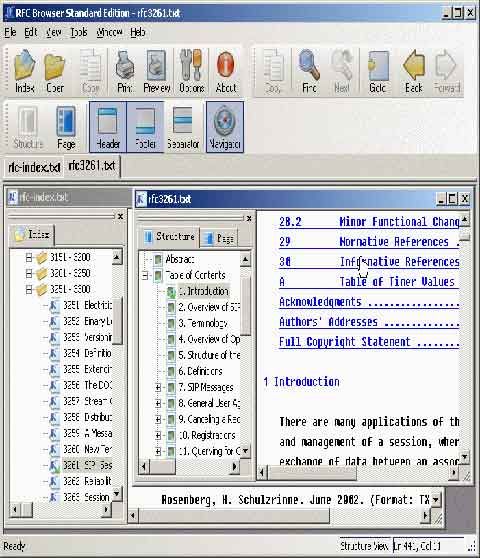Click the About info icon
The width and height of the screenshot is (480, 558).
(x=226, y=72)
